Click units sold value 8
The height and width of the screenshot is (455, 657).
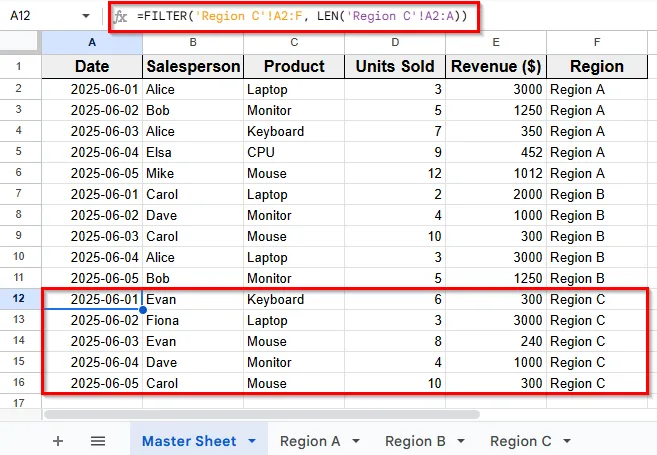click(x=395, y=341)
